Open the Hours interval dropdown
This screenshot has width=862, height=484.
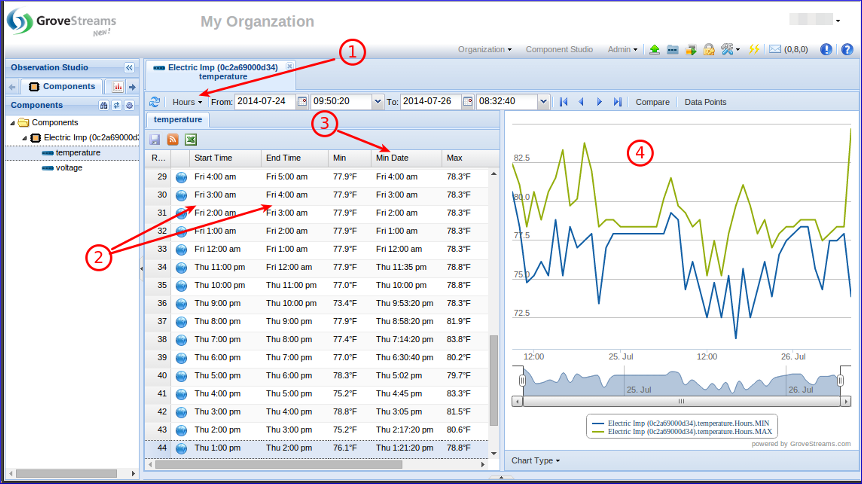pyautogui.click(x=187, y=102)
